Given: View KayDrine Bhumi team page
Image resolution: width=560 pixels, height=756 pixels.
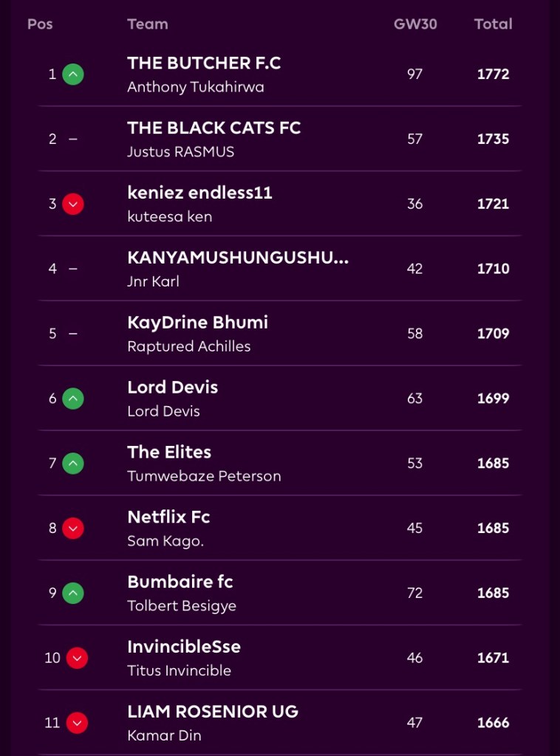Looking at the screenshot, I should click(197, 323).
